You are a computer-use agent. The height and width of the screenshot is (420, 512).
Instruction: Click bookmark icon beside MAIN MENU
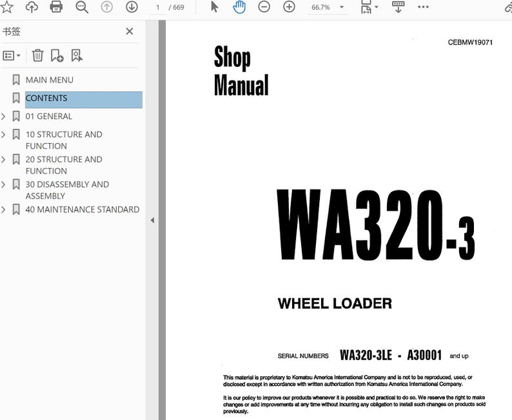(x=16, y=80)
